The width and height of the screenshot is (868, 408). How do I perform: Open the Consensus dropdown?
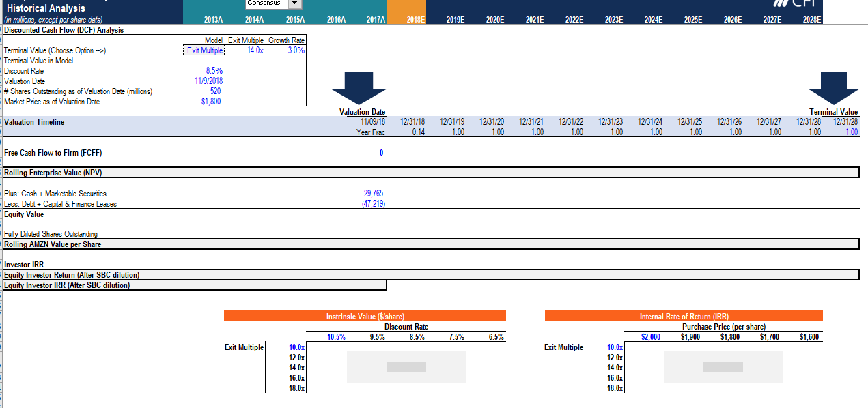click(295, 3)
